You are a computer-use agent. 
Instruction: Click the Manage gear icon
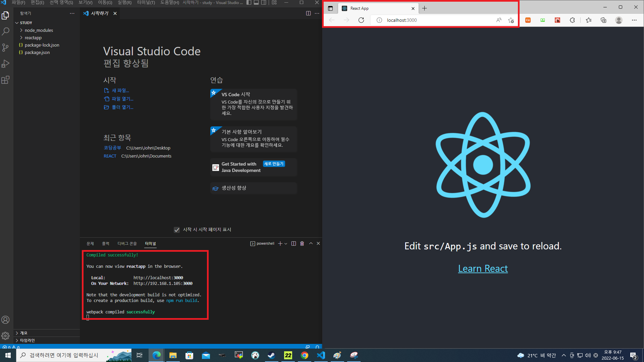tap(5, 336)
